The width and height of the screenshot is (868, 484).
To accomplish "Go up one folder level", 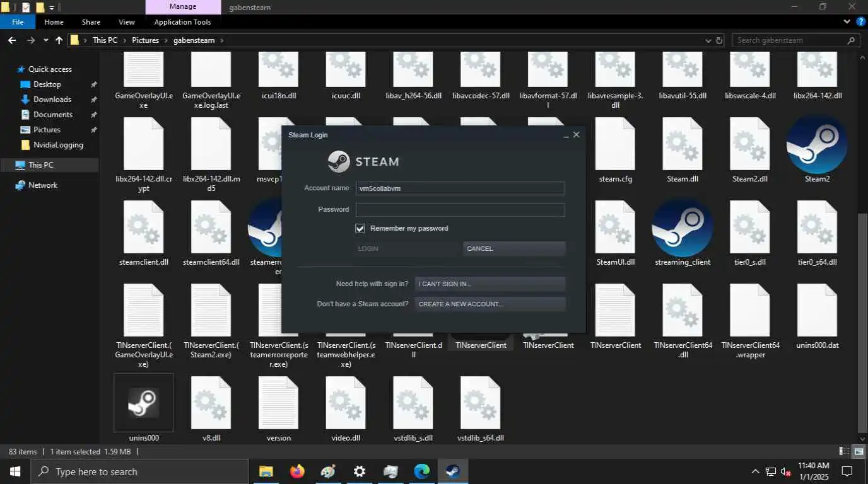I will (x=59, y=40).
